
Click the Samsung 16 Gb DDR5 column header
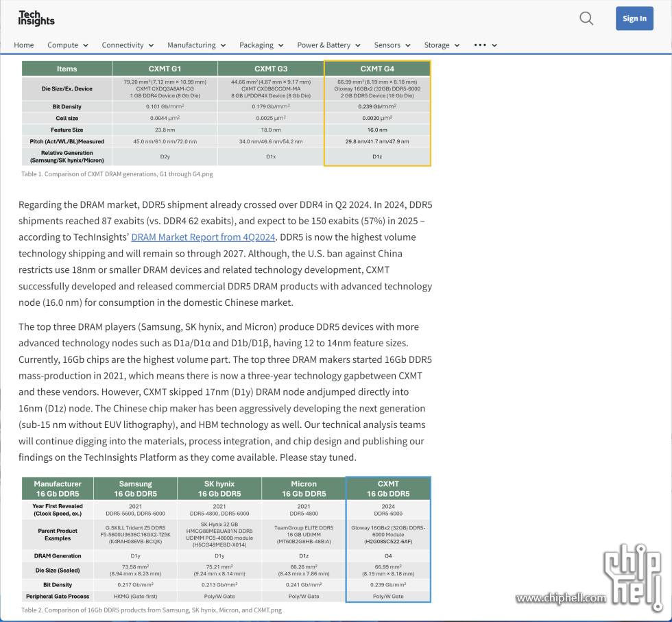136,489
